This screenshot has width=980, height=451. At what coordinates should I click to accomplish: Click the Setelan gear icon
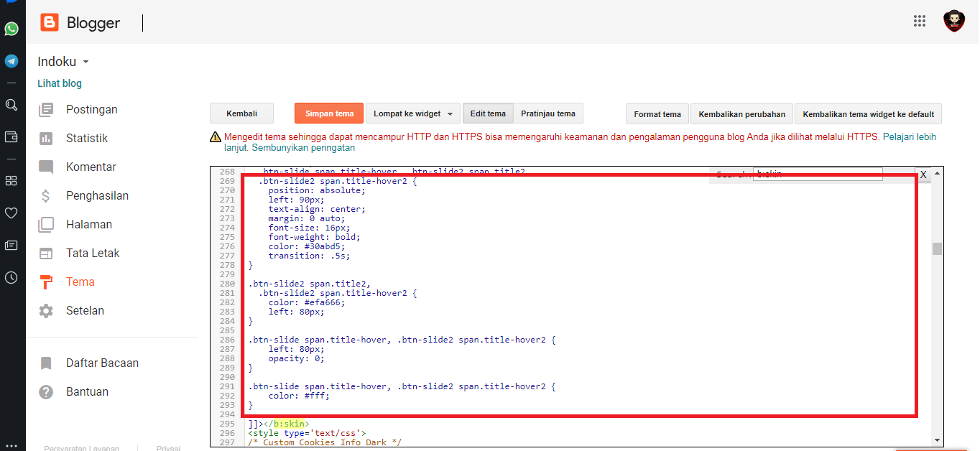click(x=46, y=311)
